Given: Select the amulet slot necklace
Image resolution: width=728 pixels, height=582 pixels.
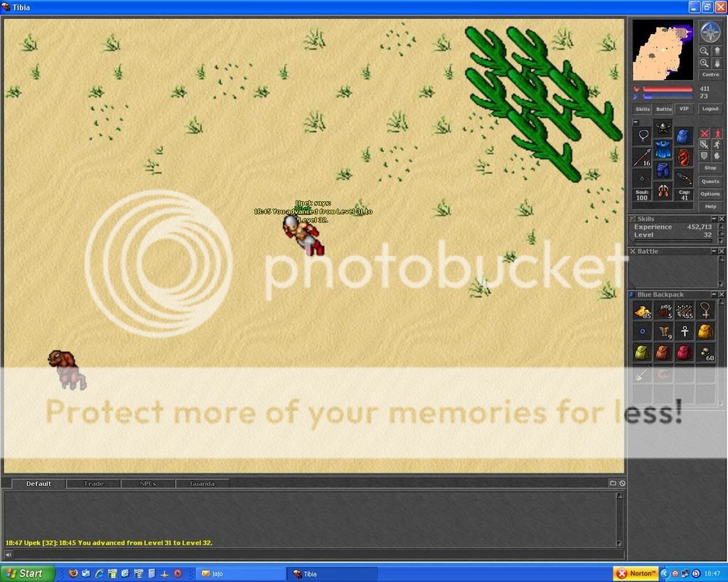Looking at the screenshot, I should (643, 136).
